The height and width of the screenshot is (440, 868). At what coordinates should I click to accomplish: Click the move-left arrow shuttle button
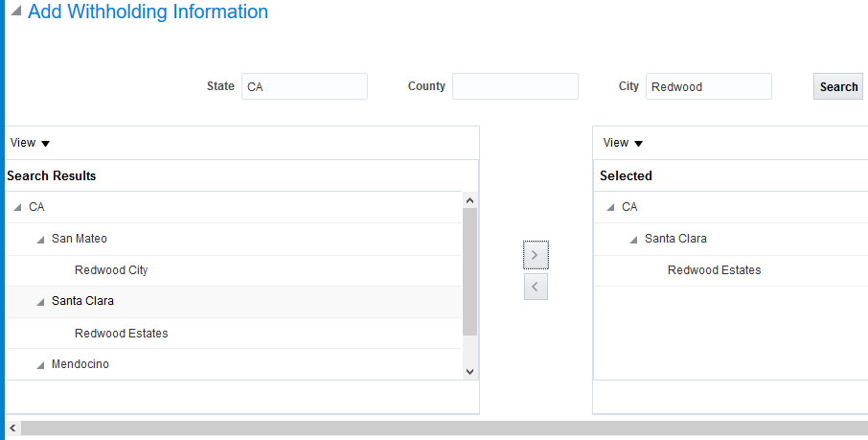tap(536, 287)
